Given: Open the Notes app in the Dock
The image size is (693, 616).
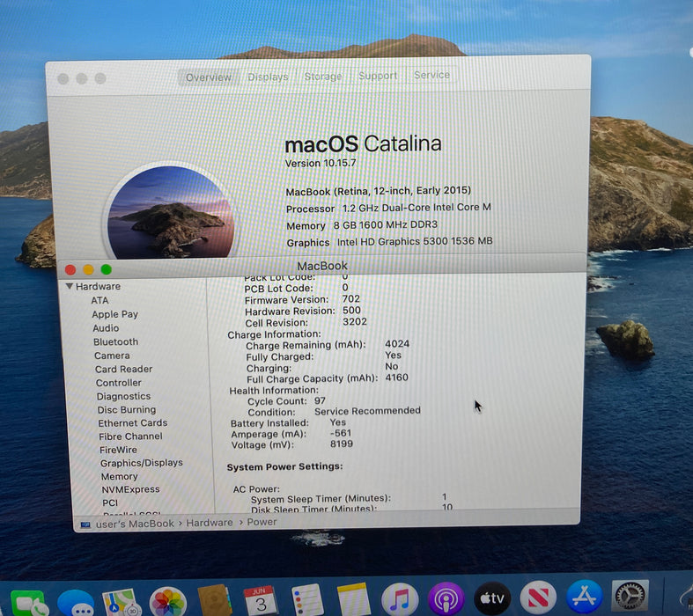Looking at the screenshot, I should tap(354, 599).
